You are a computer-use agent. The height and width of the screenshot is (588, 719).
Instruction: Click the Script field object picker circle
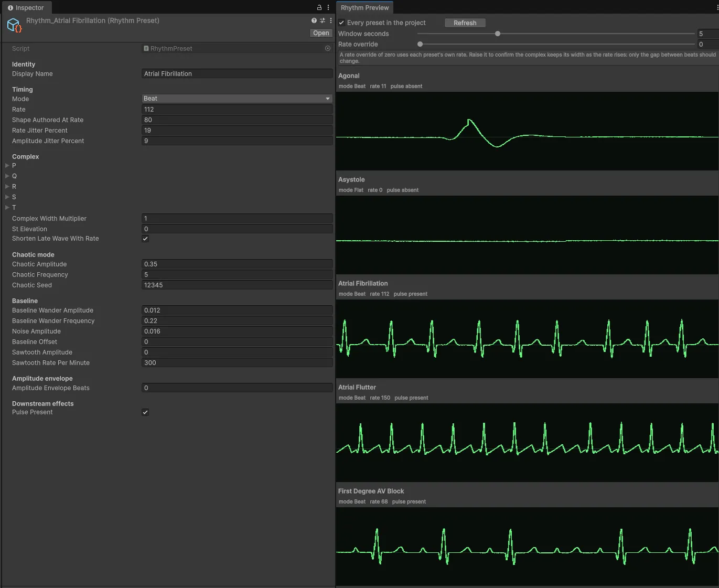coord(328,48)
